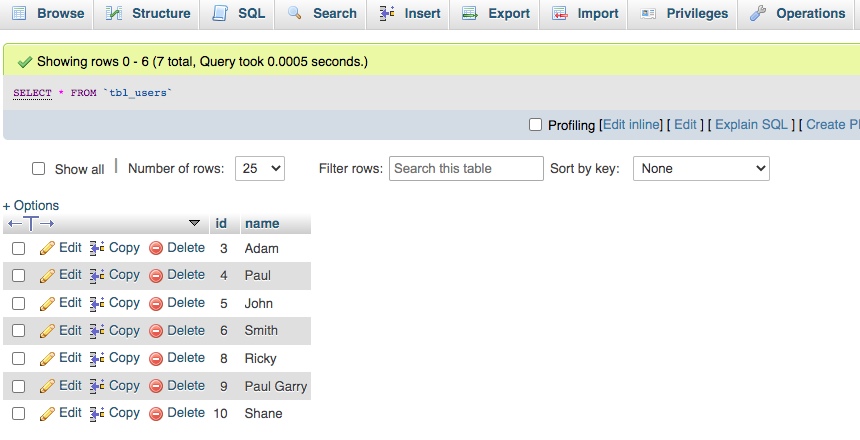The height and width of the screenshot is (440, 860).
Task: Click the pencil Edit icon for Paul
Action: [47, 276]
